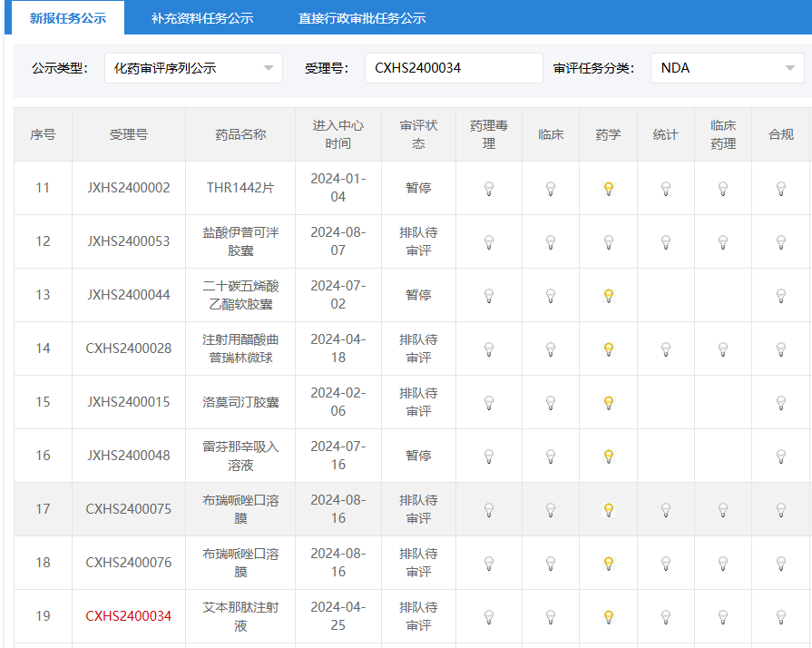The width and height of the screenshot is (812, 648).
Task: Click yellow 药学 bulb for JXHS2400015
Action: click(609, 402)
